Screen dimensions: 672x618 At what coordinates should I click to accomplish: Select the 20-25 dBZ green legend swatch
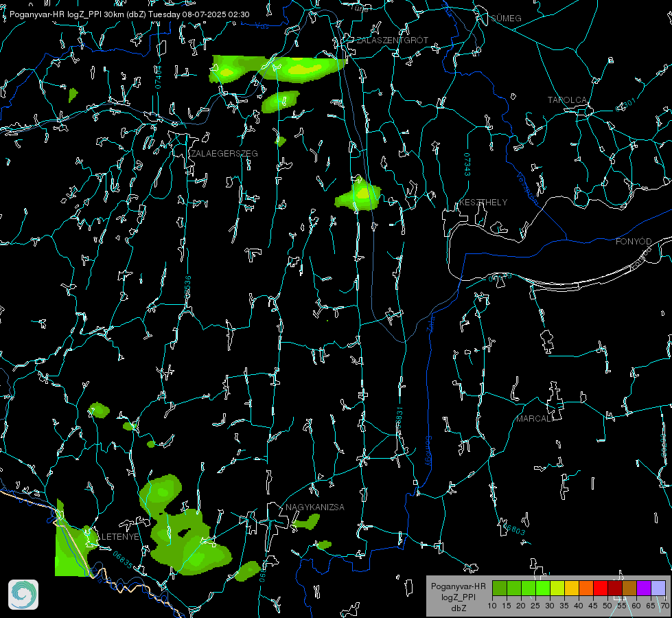(529, 588)
